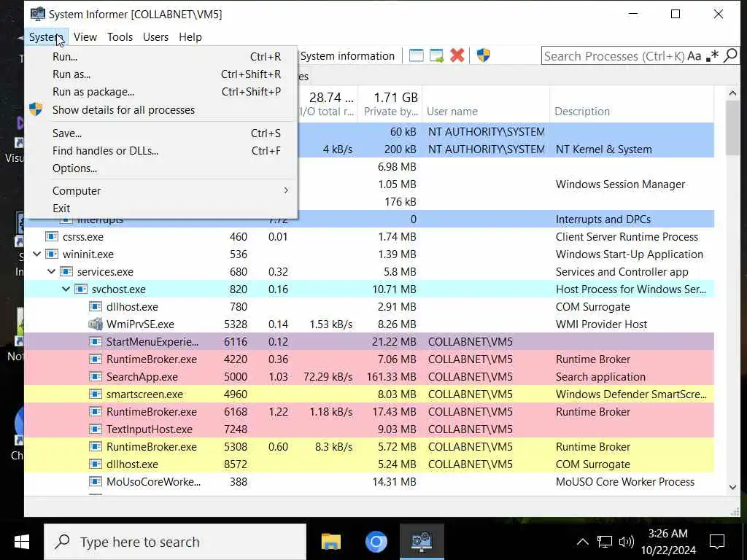Click the volume speaker tray icon

(626, 542)
